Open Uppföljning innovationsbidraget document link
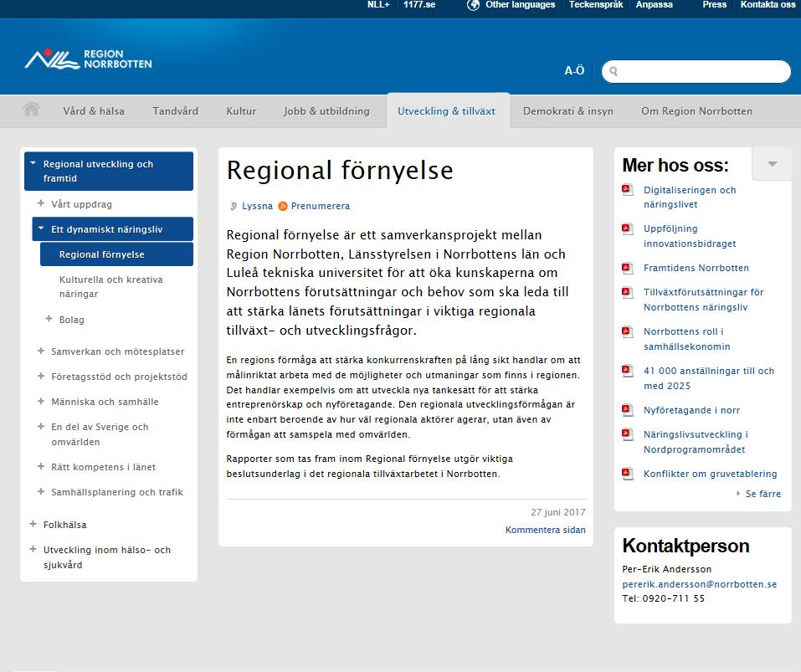Viewport: 801px width, 672px height. click(x=690, y=236)
